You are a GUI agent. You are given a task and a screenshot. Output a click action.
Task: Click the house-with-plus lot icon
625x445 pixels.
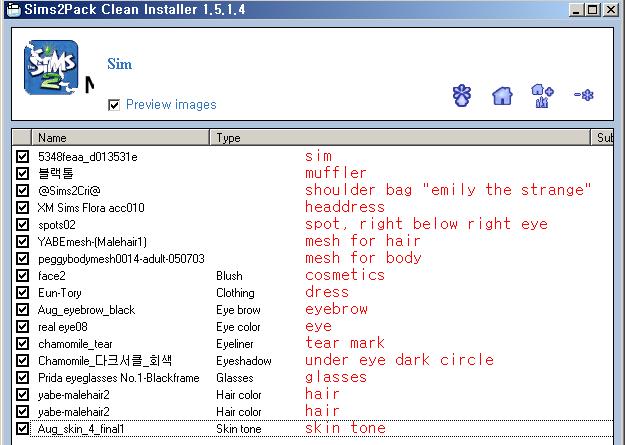[543, 96]
